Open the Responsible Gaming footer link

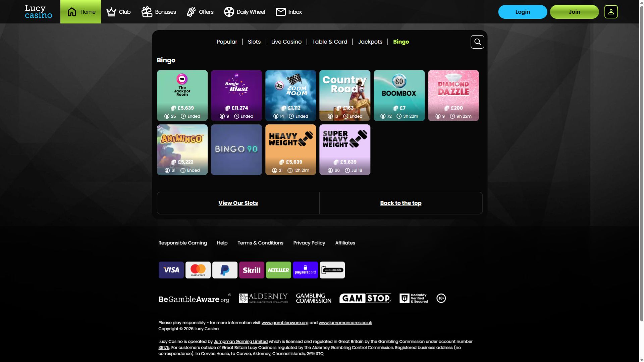[182, 243]
